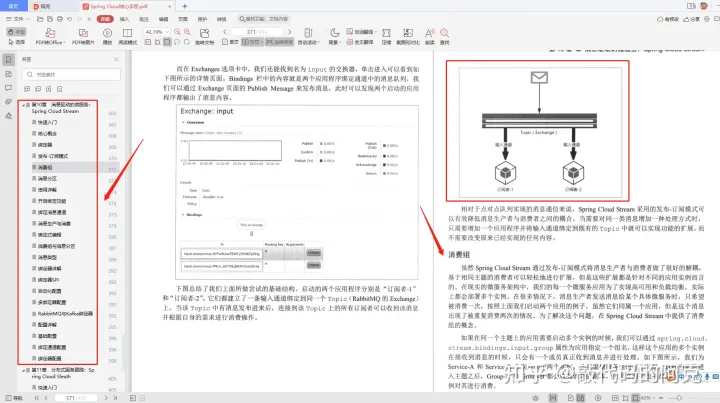Open thumbnails panel in left sidebar
This screenshot has width=720, height=403.
tap(8, 74)
